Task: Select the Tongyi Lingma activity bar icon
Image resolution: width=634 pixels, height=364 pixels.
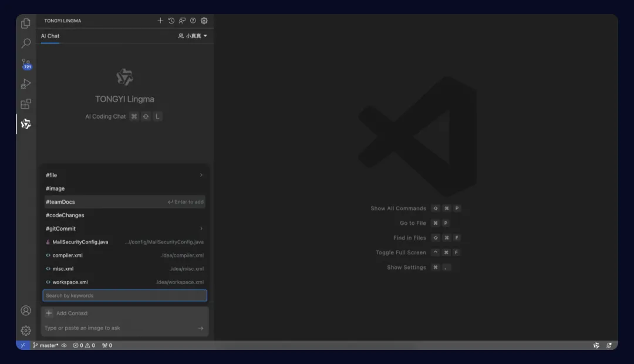Action: pos(25,124)
